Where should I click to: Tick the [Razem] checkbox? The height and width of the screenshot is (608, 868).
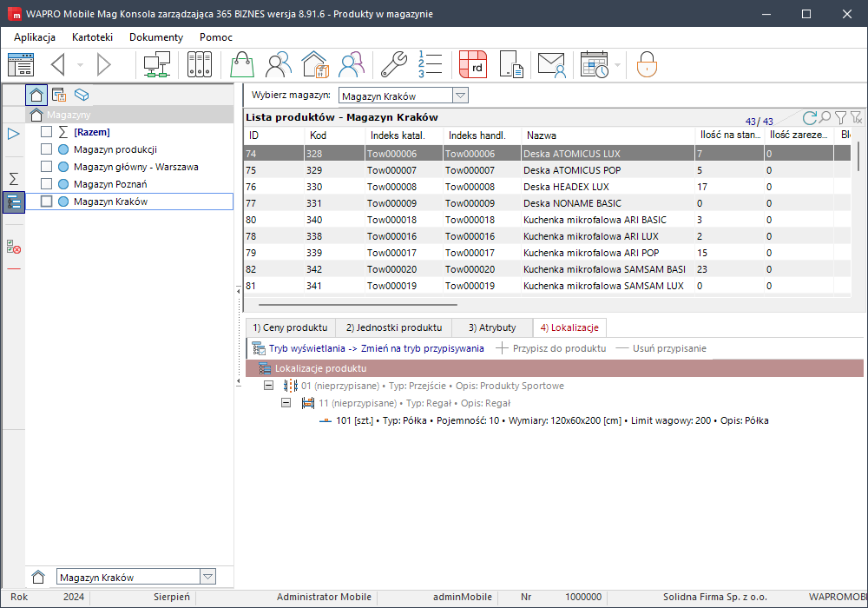(47, 132)
